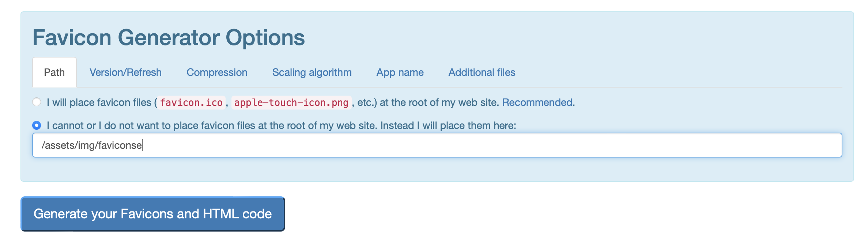Select the Scaling algorithm tab

tap(312, 72)
